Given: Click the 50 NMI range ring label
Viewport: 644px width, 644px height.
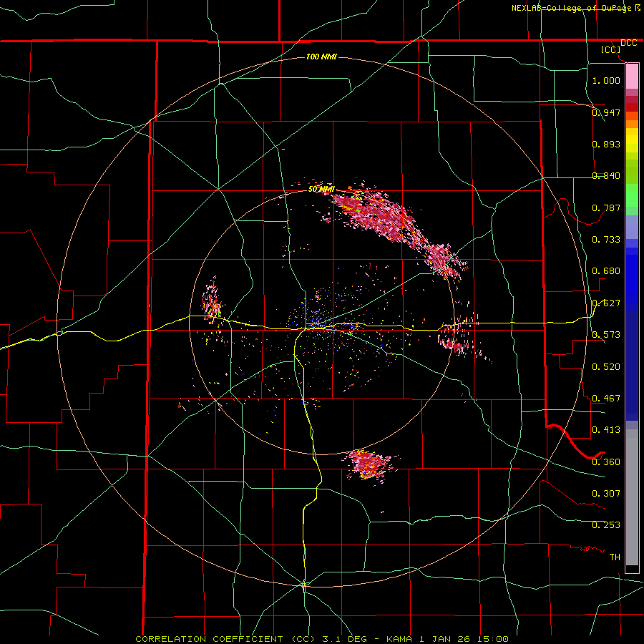Looking at the screenshot, I should (x=321, y=190).
